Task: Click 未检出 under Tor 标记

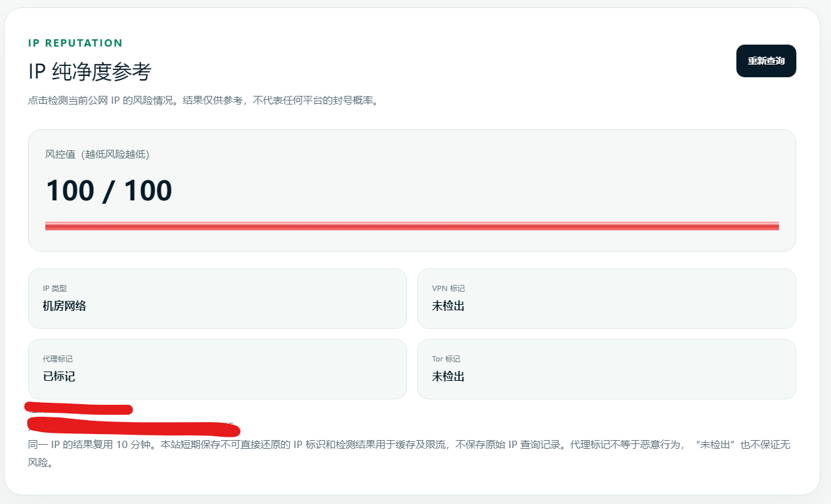Action: [448, 377]
